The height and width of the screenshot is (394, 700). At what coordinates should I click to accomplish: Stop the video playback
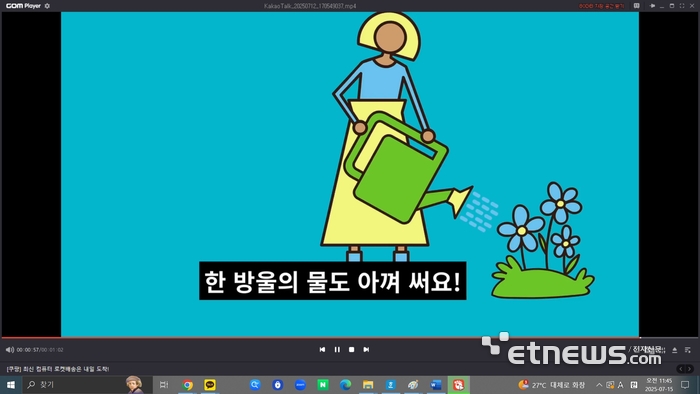click(x=351, y=349)
